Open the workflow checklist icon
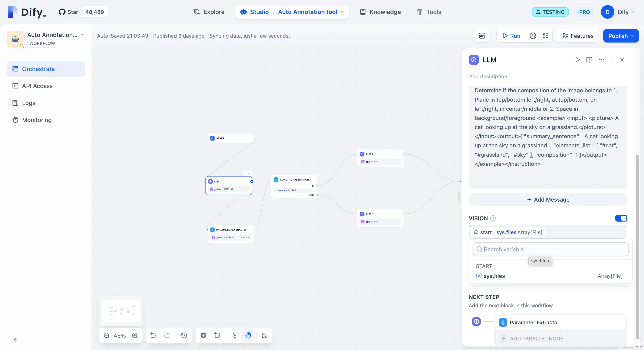This screenshot has width=644, height=350. [545, 36]
